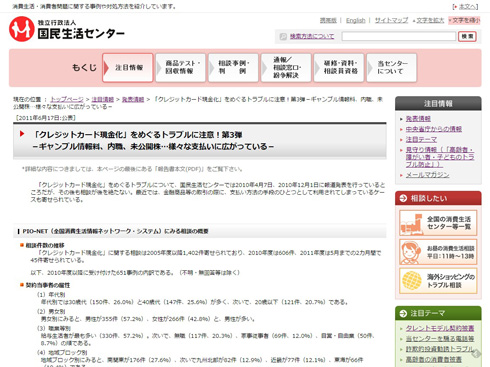
Task: Open the お昼の消費生活相談 banner
Action: click(438, 252)
